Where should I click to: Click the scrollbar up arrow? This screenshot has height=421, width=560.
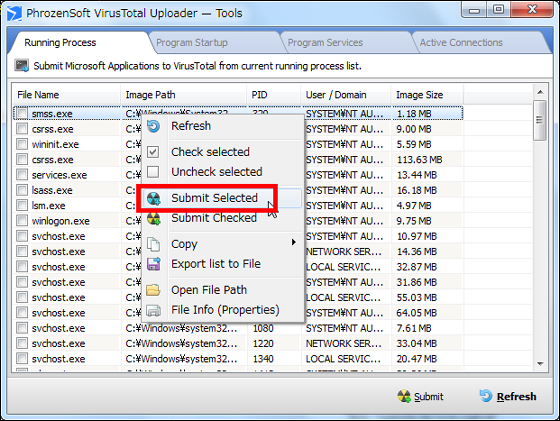(540, 92)
